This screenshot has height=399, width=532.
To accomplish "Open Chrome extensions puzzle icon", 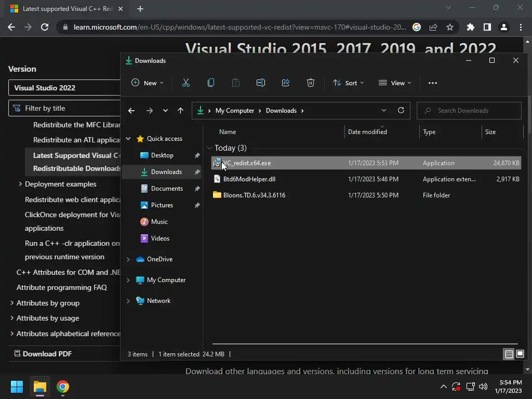I will tap(471, 27).
